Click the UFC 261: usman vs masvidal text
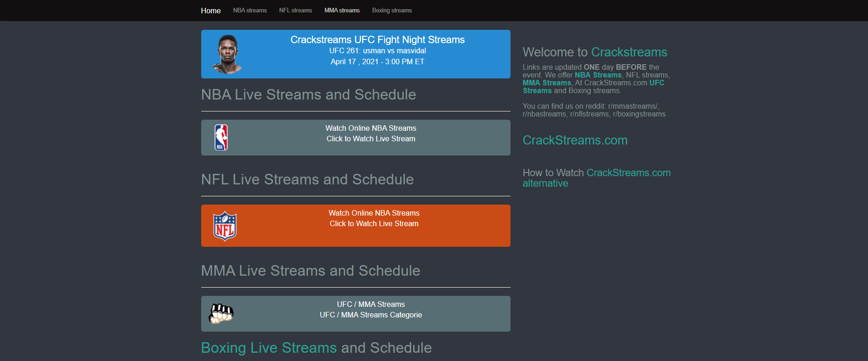This screenshot has width=868, height=361. pyautogui.click(x=378, y=50)
